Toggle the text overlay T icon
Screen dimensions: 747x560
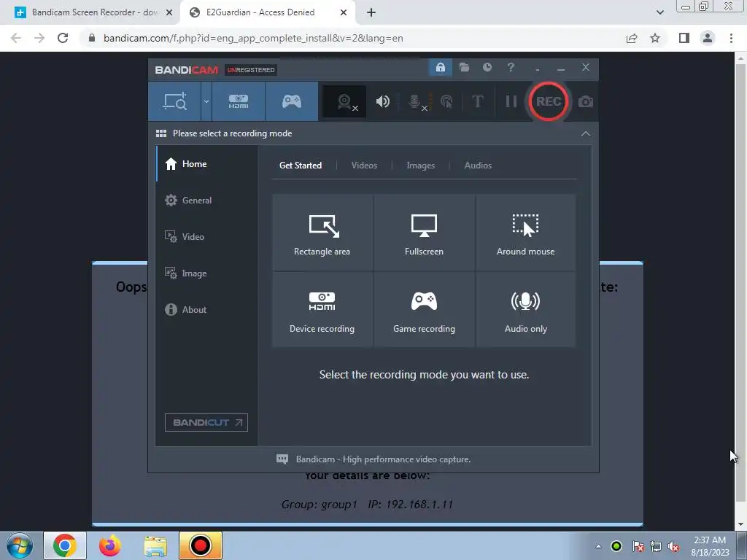[477, 101]
